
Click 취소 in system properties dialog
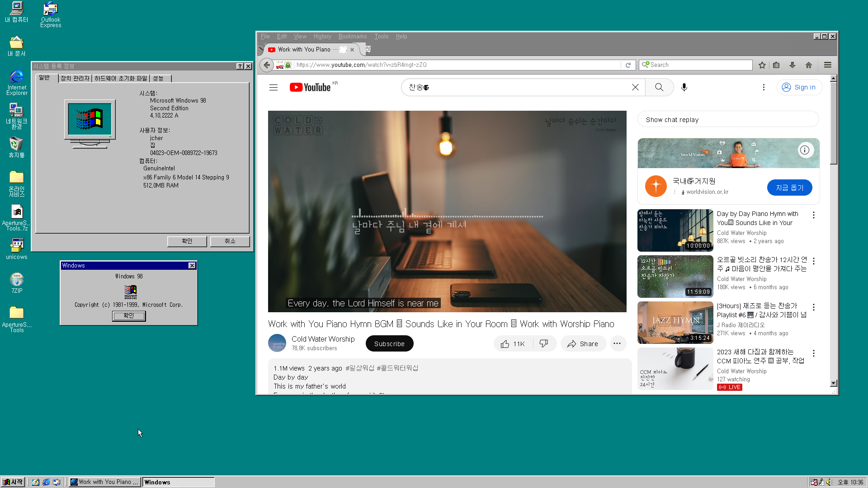[x=230, y=241]
